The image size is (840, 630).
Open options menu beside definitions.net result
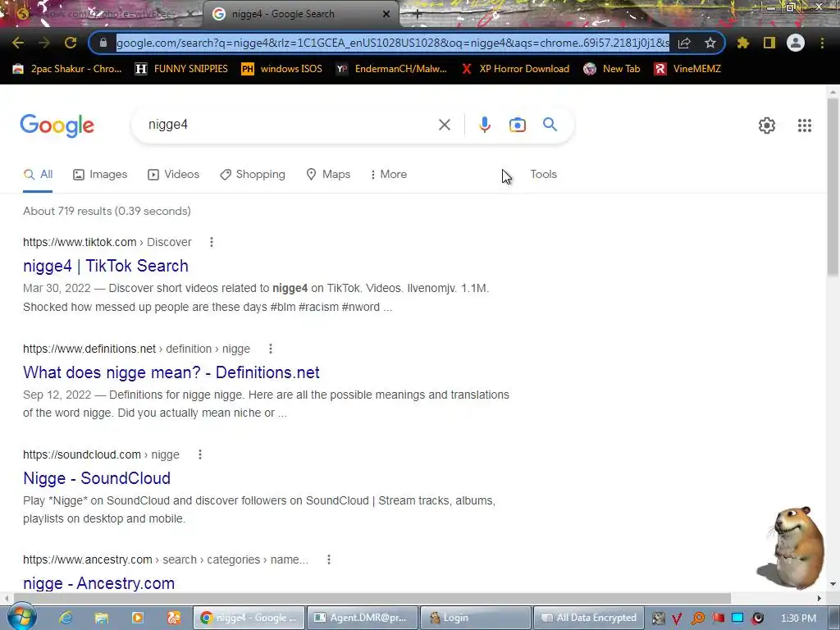pos(271,349)
